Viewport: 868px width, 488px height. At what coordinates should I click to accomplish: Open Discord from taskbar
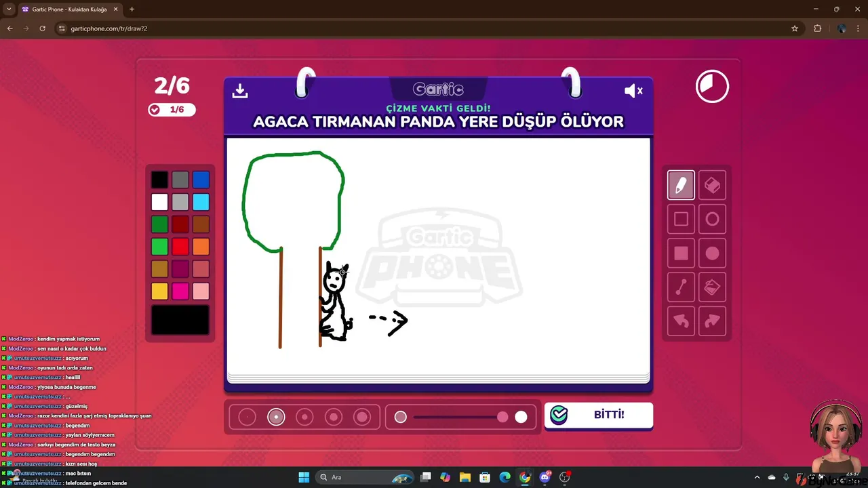click(x=545, y=477)
